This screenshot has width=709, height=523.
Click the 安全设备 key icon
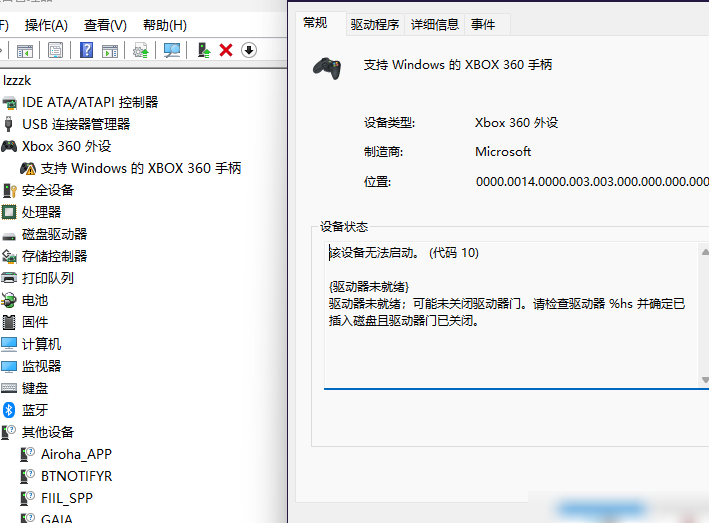pyautogui.click(x=9, y=190)
